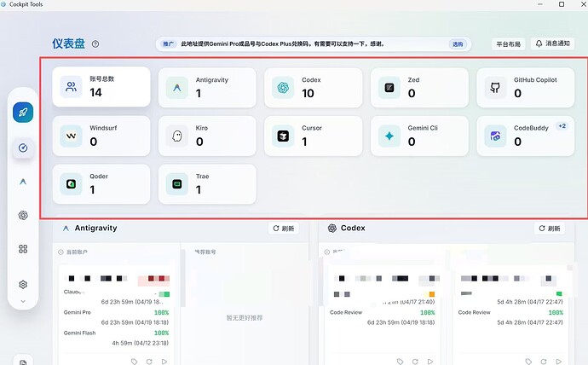Click the Zed logo icon
The height and width of the screenshot is (365, 588).
[389, 88]
